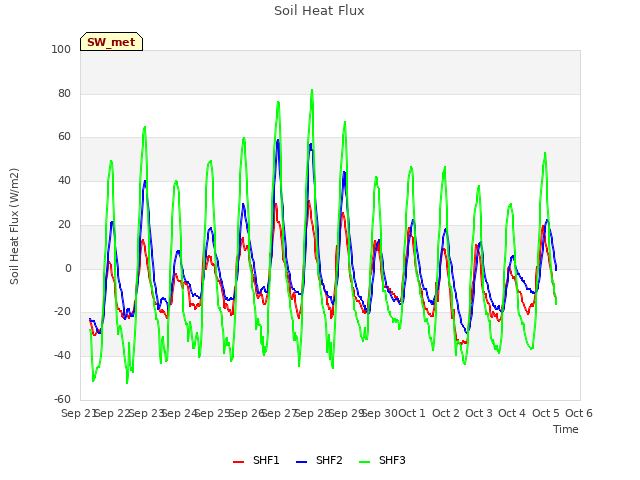Click the green SHF3 legend color marker
The width and height of the screenshot is (640, 480).
point(364,461)
